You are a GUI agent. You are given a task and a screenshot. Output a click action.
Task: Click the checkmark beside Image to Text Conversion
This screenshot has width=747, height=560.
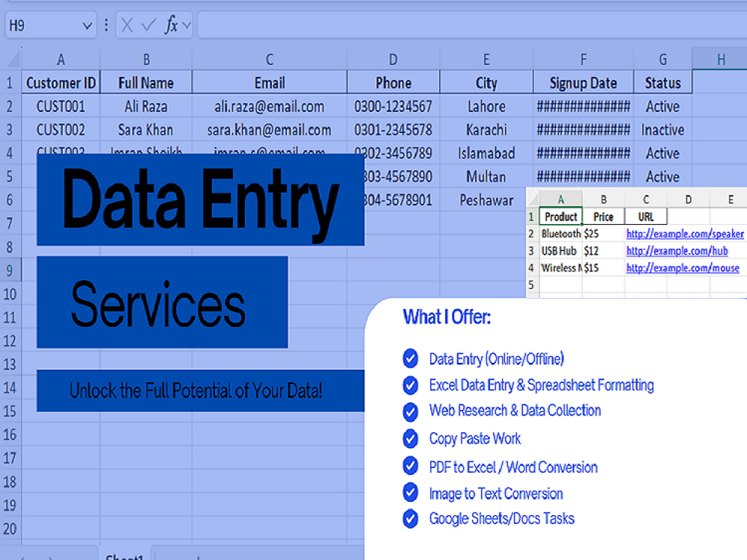(410, 492)
